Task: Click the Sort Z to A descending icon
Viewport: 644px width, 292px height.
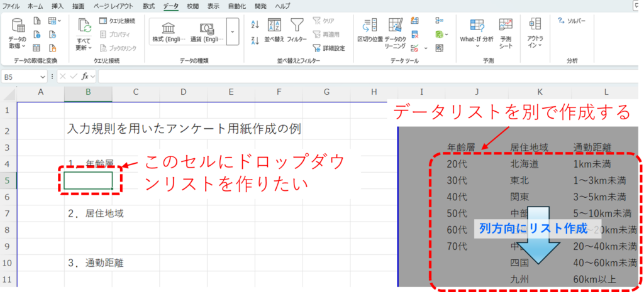Action: point(255,40)
